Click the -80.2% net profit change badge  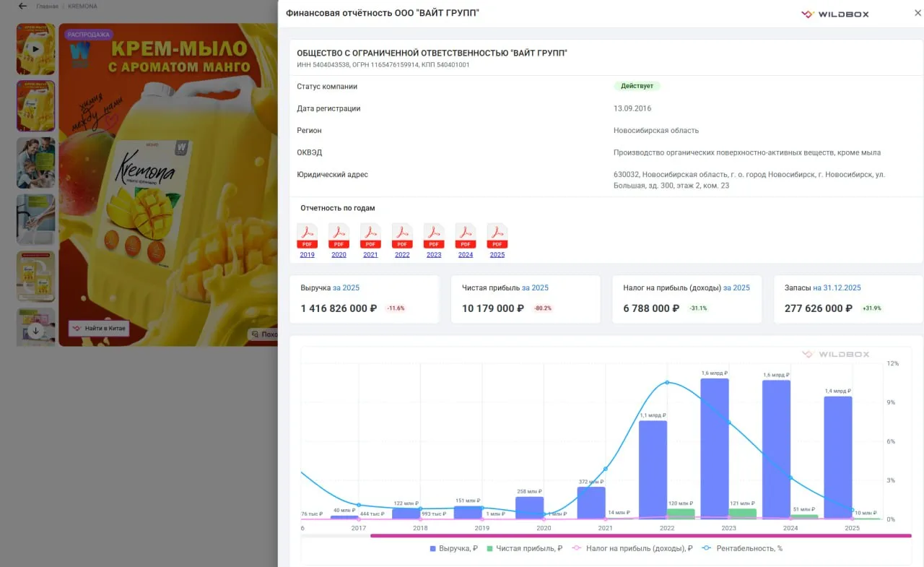pos(542,308)
